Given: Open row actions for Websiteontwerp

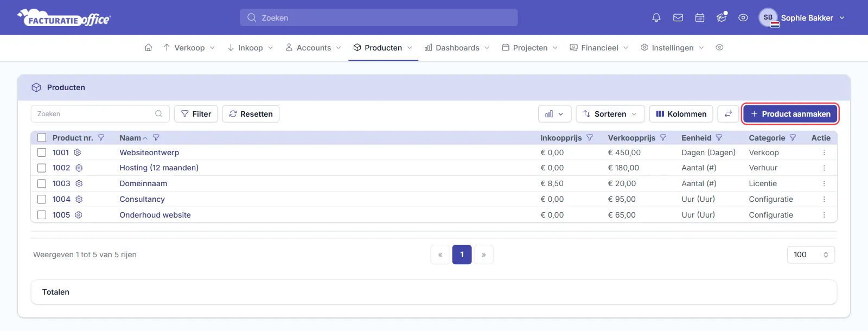Looking at the screenshot, I should (824, 152).
